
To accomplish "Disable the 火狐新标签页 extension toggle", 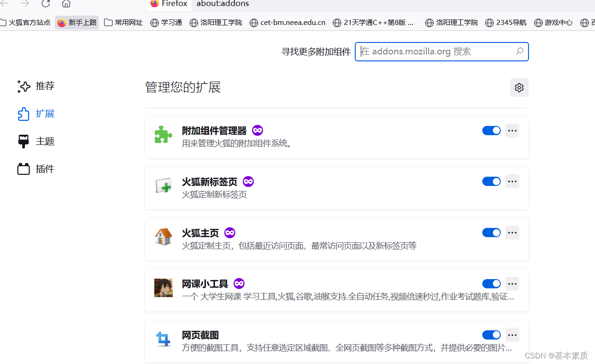I will [492, 181].
